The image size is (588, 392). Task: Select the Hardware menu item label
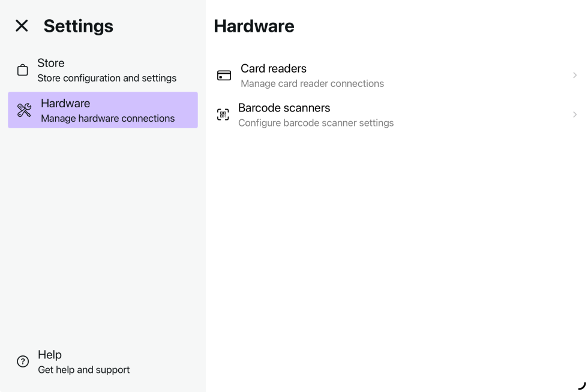(65, 103)
